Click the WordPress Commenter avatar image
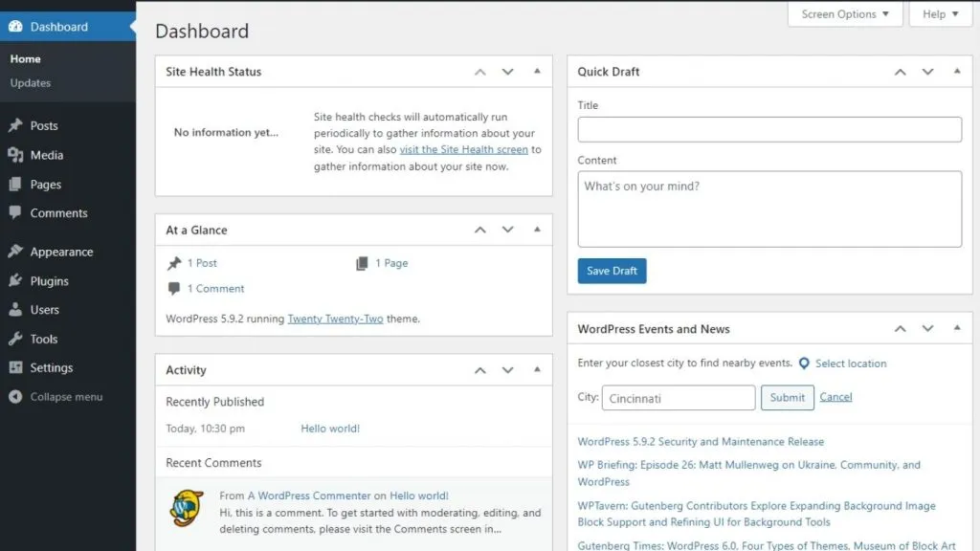 187,508
